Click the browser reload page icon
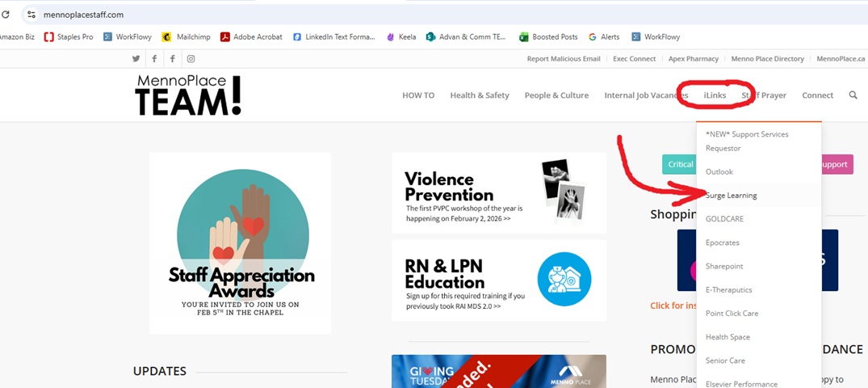Image resolution: width=868 pixels, height=388 pixels. [6, 15]
